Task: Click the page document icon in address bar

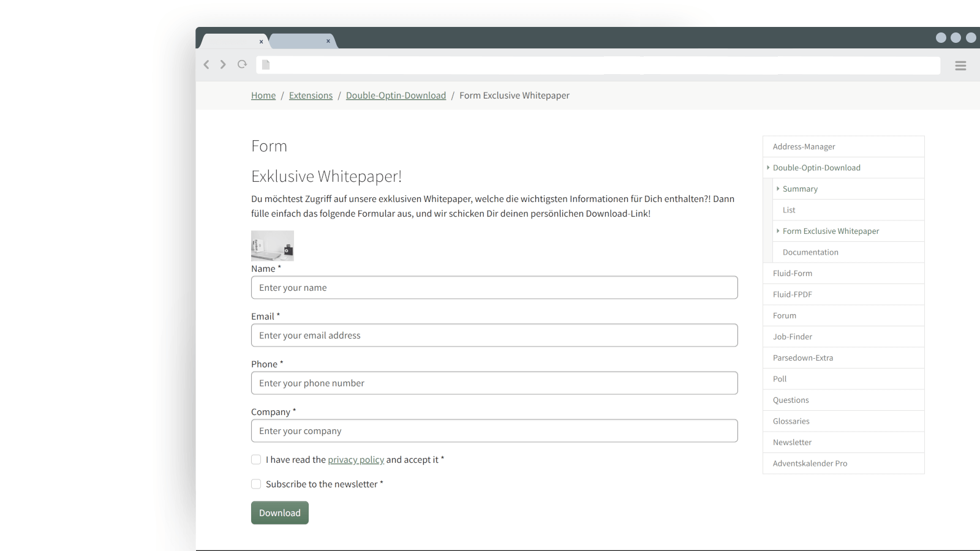Action: tap(266, 65)
